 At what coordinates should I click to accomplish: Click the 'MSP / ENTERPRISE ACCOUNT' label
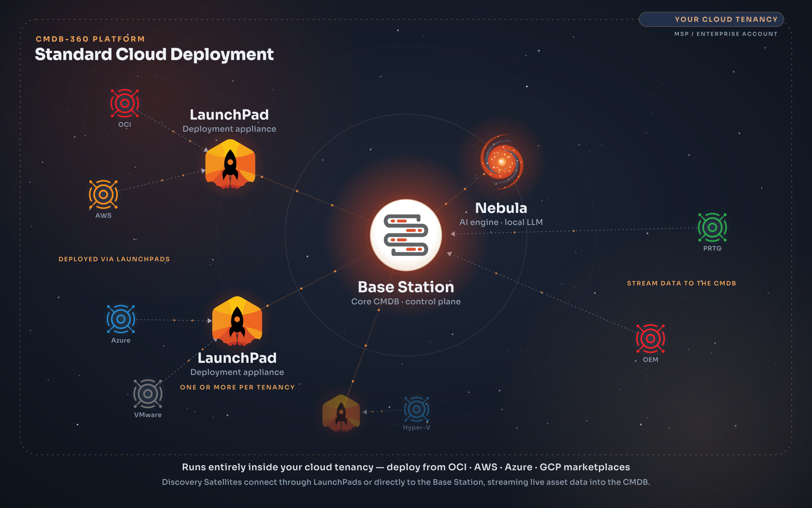[x=726, y=34]
